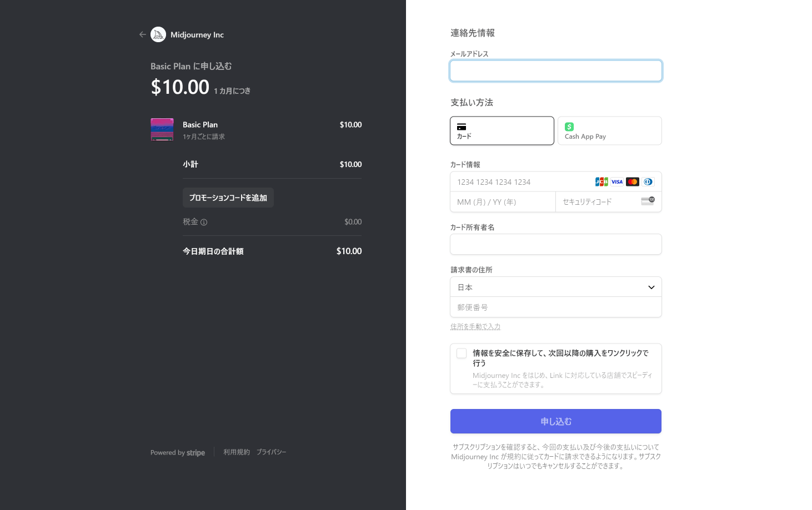Image resolution: width=812 pixels, height=510 pixels.
Task: Click the 住所を手動で入力 link
Action: coord(475,327)
